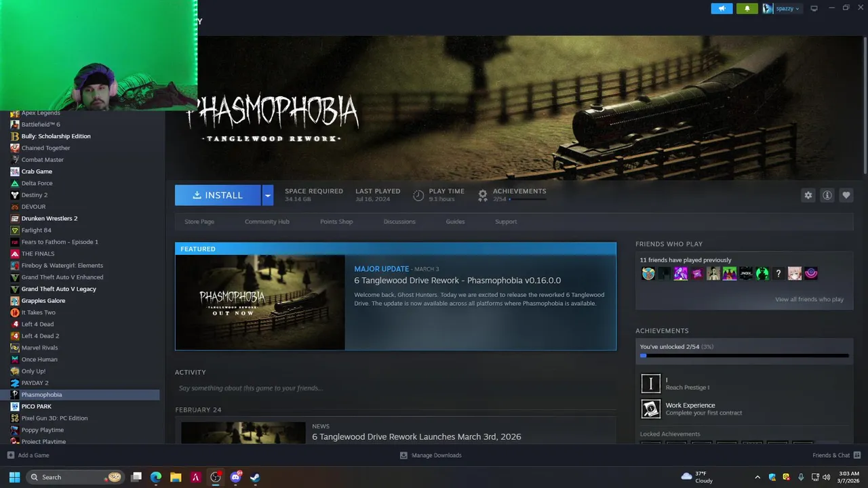Select Bully: Scholarship Edition in library
868x488 pixels.
(56, 136)
